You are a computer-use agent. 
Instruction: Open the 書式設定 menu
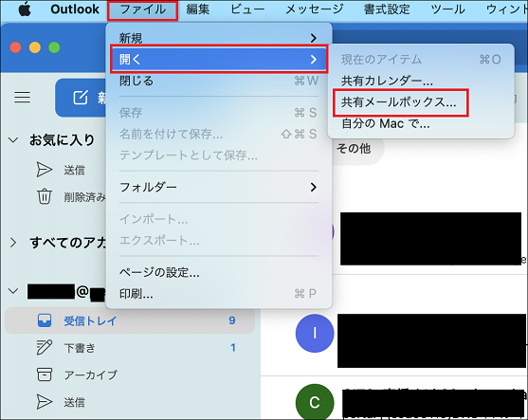coord(387,9)
